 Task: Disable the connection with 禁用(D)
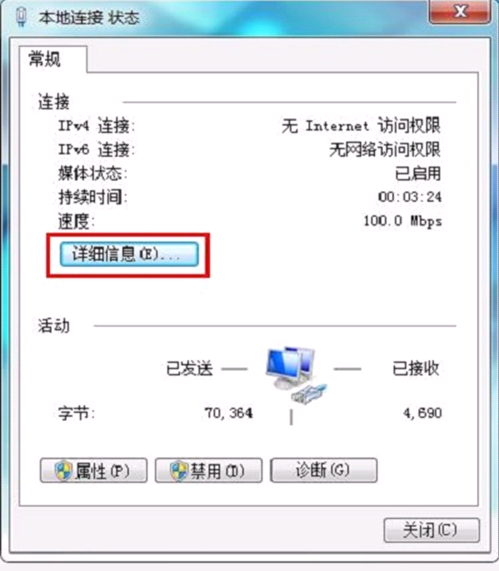pos(208,470)
